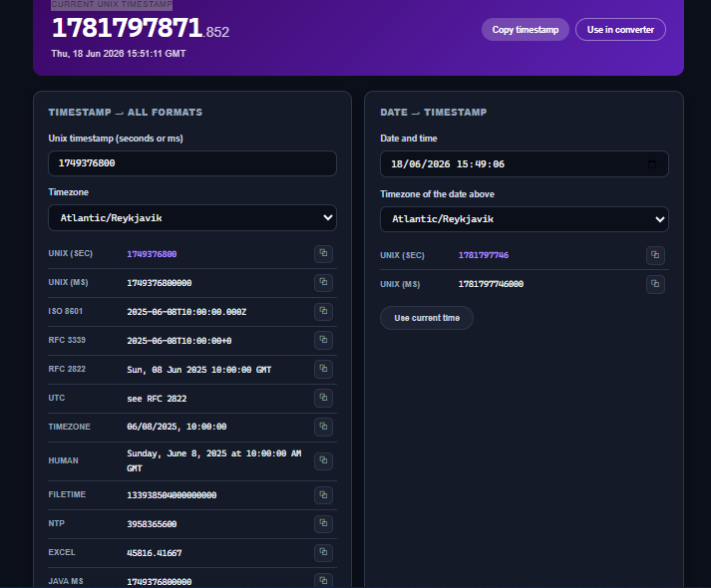Click the text Thu, 18 Jun 2026 15:51:11 GMT

click(x=119, y=54)
